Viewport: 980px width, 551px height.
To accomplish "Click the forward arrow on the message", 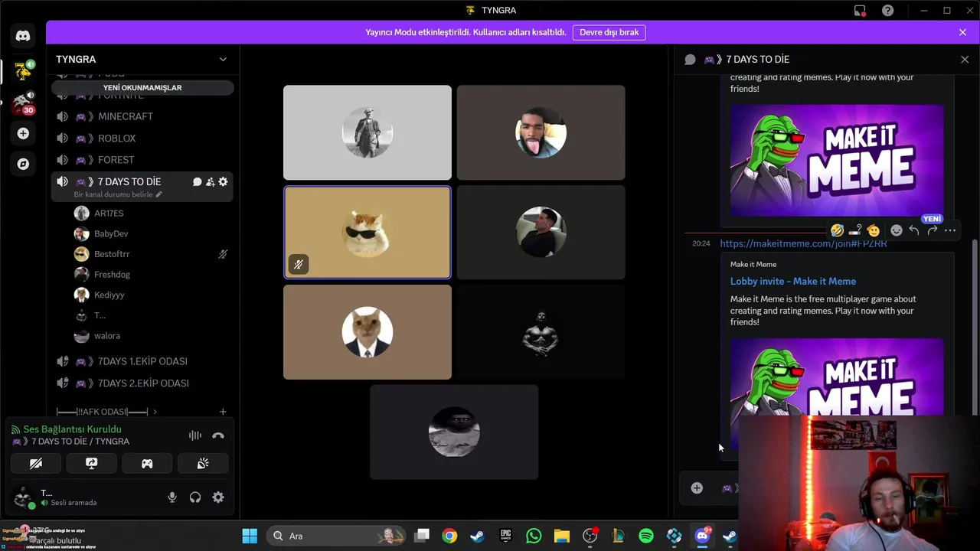I will (932, 230).
